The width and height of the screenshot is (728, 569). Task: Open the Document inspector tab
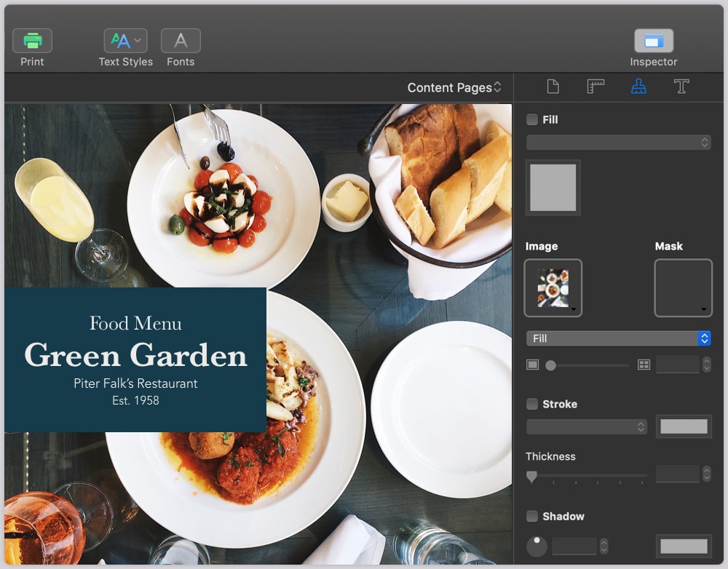tap(553, 87)
